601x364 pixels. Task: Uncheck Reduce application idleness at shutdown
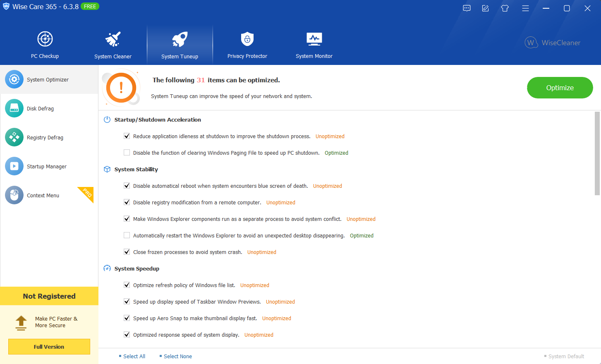127,136
